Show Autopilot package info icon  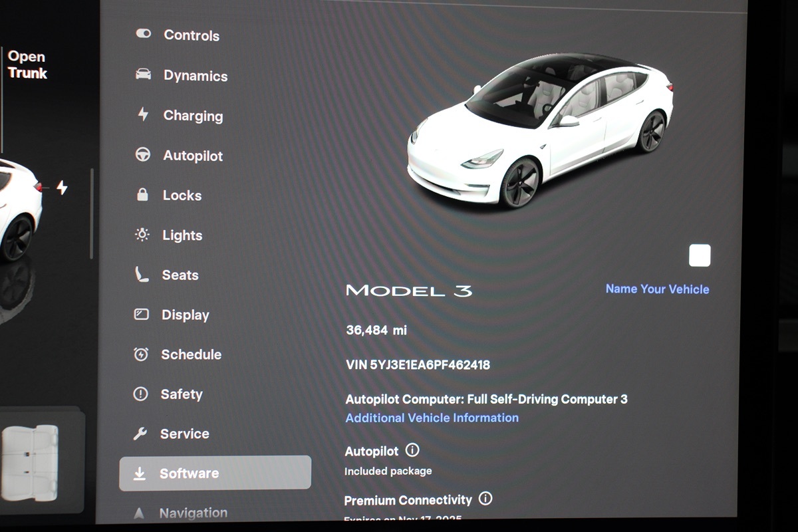412,450
